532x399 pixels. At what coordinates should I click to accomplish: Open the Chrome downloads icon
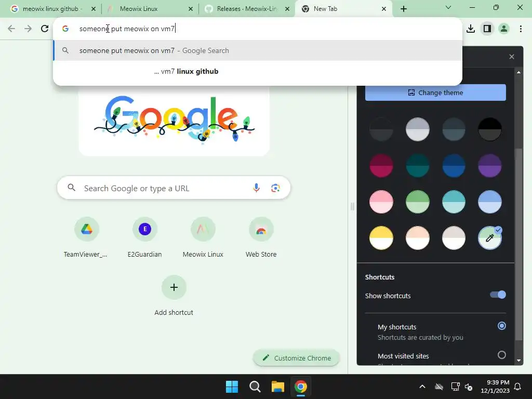[x=471, y=29]
